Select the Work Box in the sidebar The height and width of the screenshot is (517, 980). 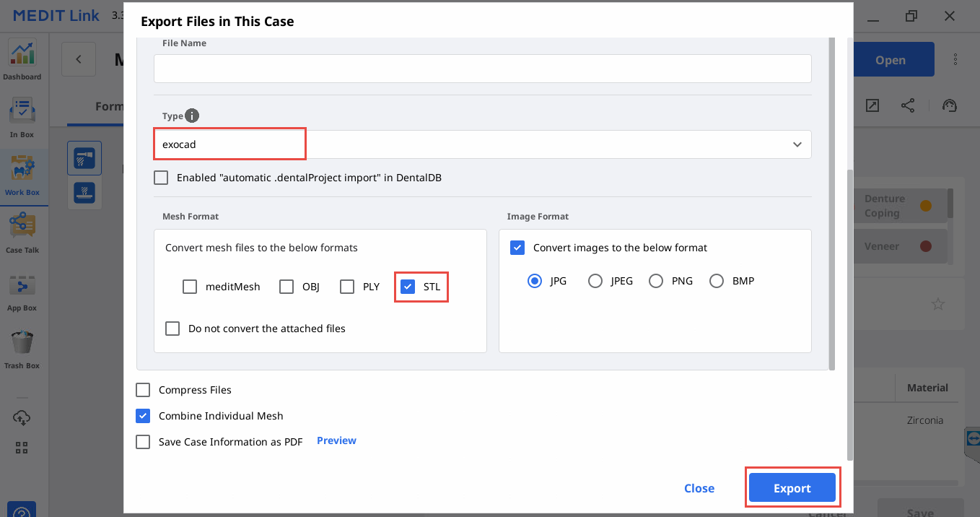[x=22, y=173]
